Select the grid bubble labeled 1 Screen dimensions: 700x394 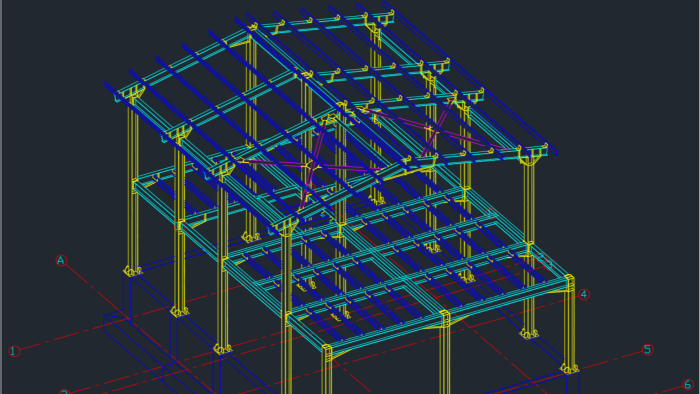pos(14,351)
